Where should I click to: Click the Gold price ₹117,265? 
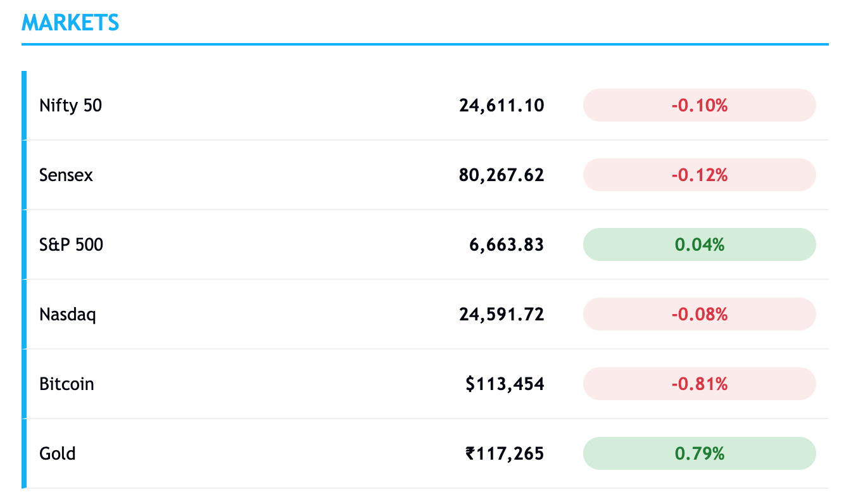[x=505, y=453]
